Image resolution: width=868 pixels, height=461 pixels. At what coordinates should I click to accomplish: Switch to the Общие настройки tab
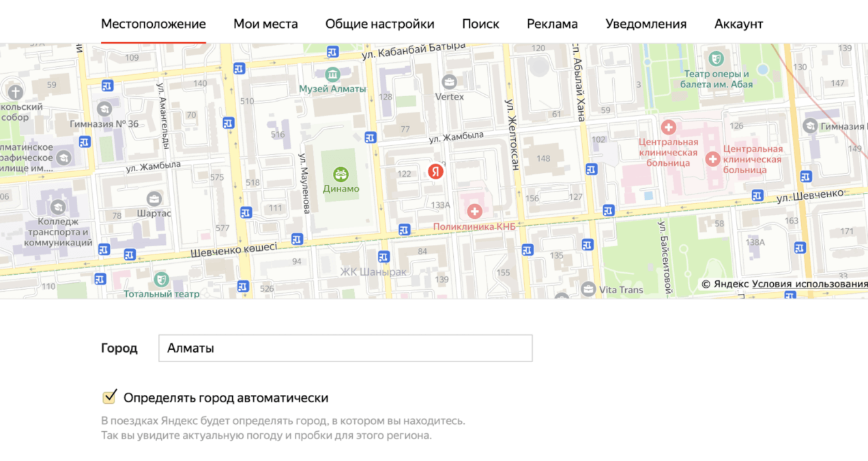tap(379, 24)
